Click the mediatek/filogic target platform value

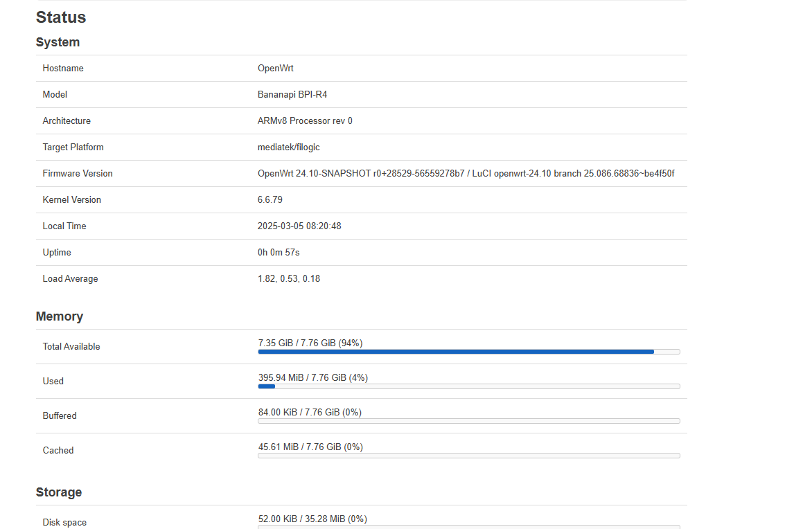point(288,147)
